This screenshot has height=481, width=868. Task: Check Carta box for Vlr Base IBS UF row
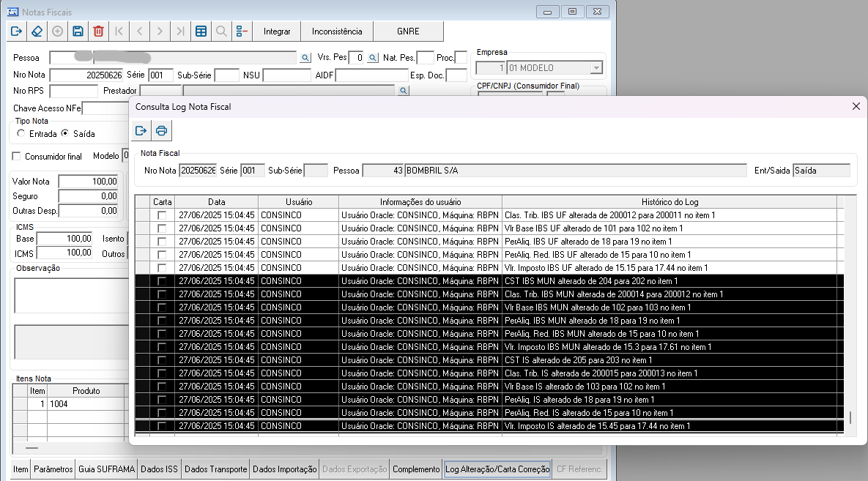click(x=162, y=228)
